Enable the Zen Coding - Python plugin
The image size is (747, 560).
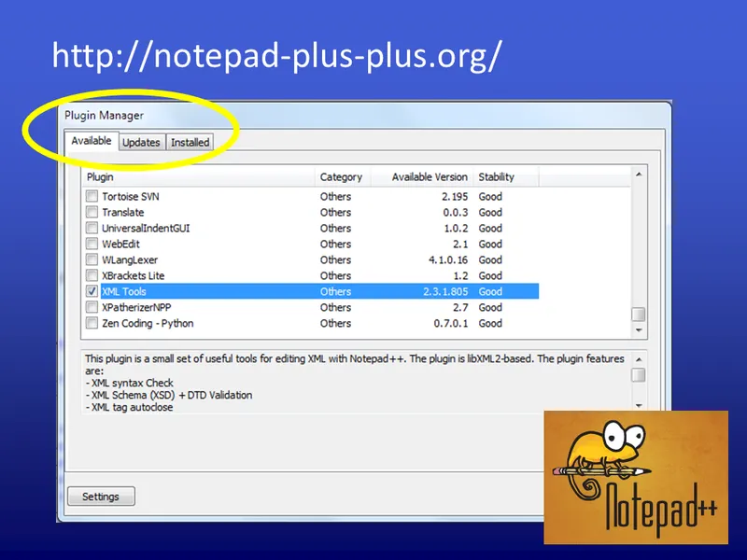point(92,323)
